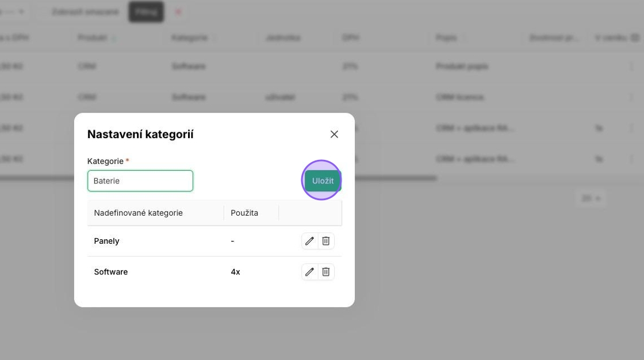
Task: Click the Kategorie column header in table
Action: pyautogui.click(x=189, y=38)
